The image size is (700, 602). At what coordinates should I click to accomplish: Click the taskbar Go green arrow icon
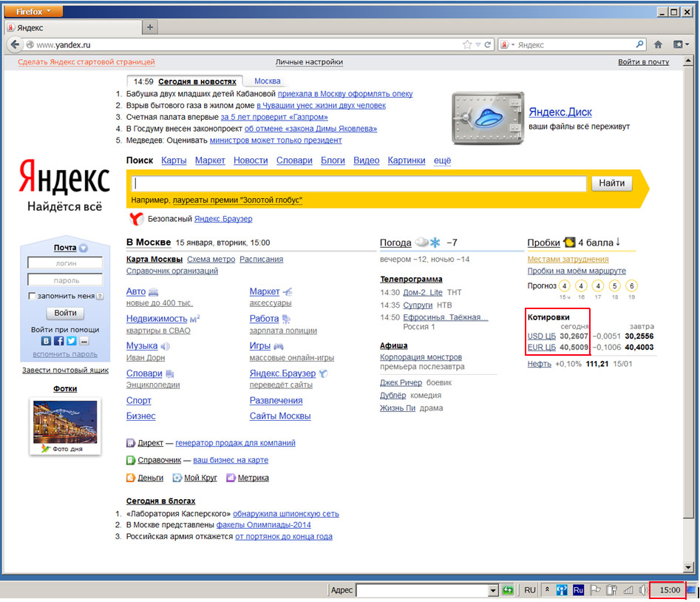tap(508, 590)
